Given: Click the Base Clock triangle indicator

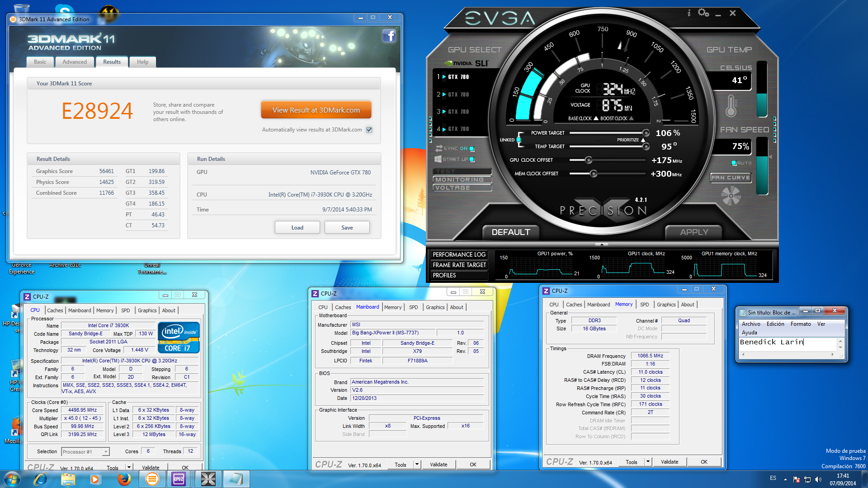Looking at the screenshot, I should 596,118.
